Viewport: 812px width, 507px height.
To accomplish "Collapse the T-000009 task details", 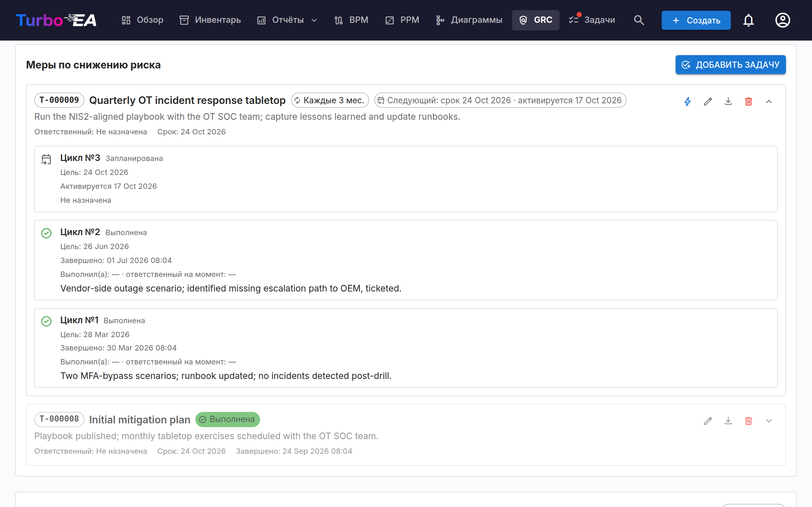I will click(x=769, y=101).
